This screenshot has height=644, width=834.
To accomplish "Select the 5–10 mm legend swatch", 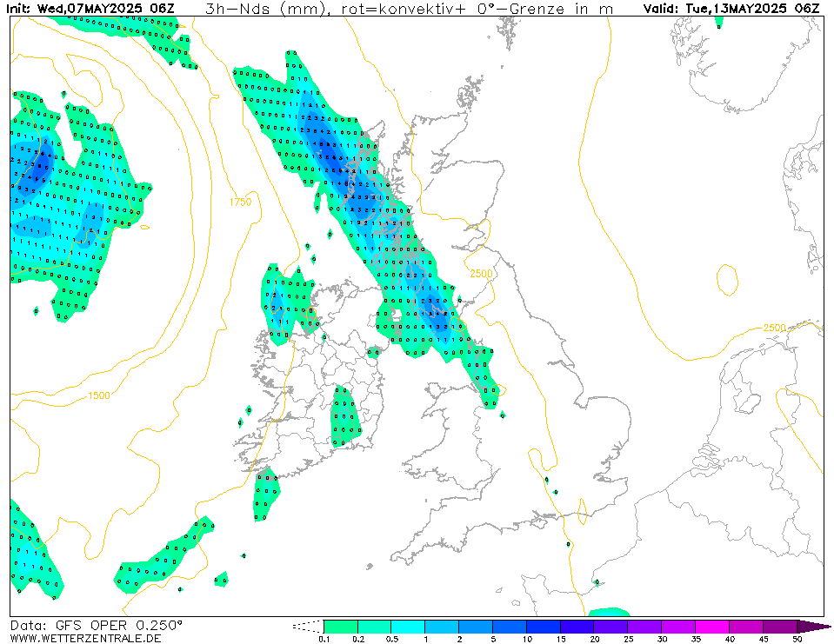I will click(510, 627).
